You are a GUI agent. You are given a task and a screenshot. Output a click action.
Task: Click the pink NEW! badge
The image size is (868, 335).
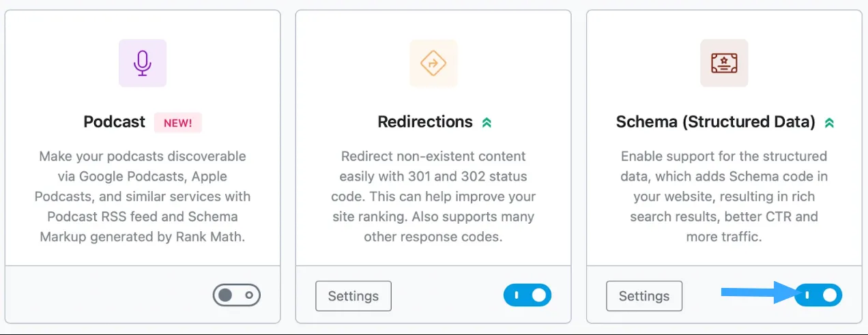pyautogui.click(x=178, y=123)
